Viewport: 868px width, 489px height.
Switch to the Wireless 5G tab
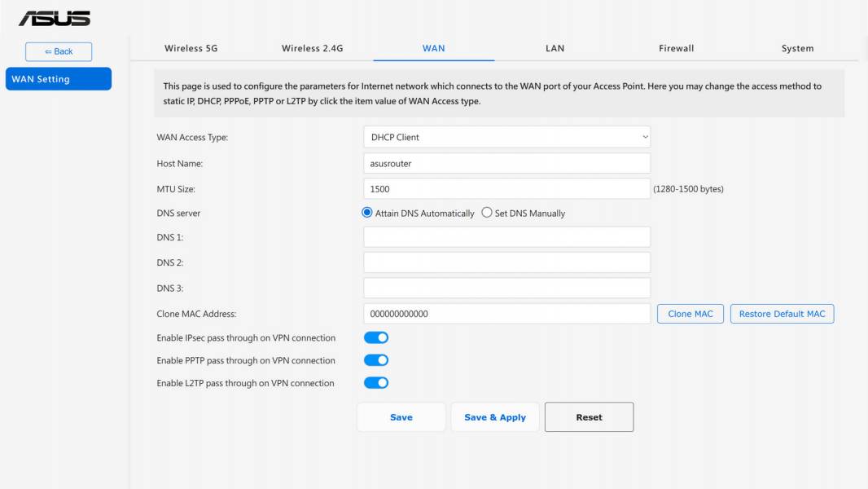click(x=191, y=48)
